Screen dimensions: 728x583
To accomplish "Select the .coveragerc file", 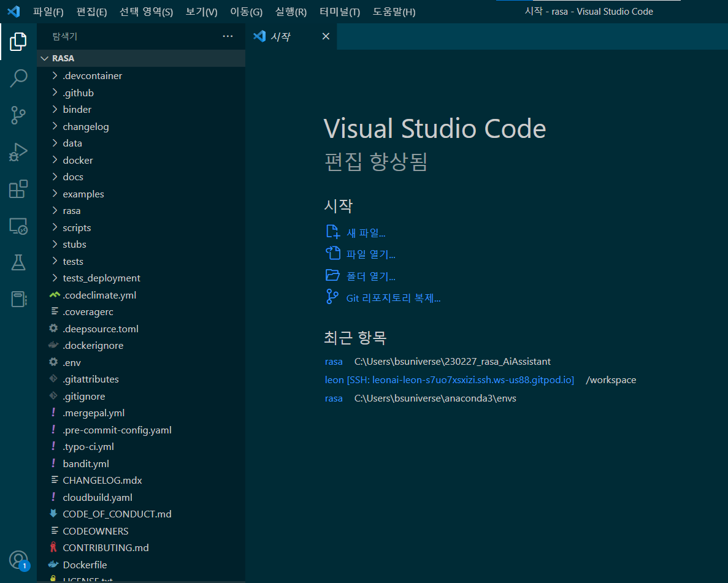I will (x=140, y=312).
